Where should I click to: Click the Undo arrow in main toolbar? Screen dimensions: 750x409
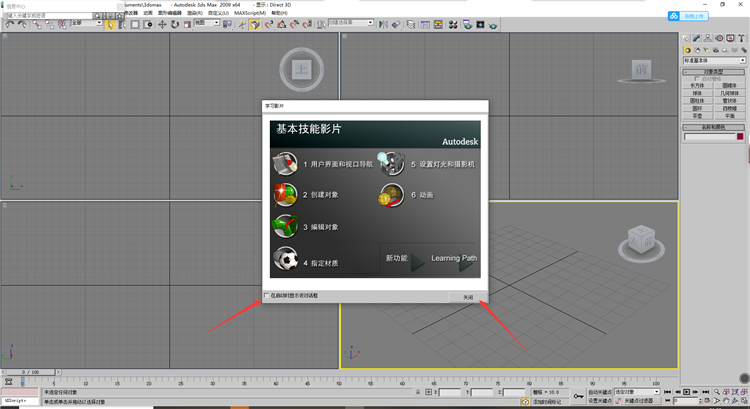click(10, 24)
